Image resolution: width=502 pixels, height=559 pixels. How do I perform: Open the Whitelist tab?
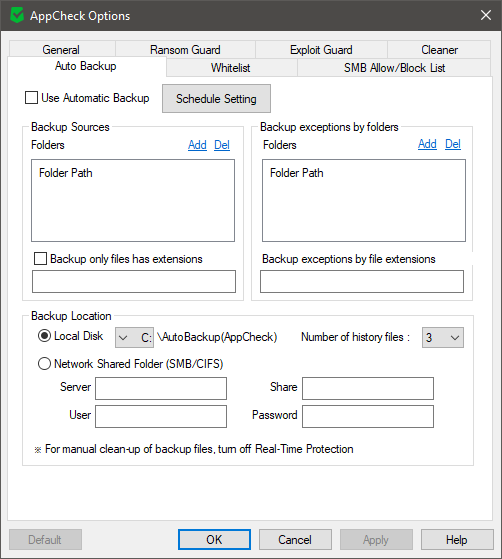(x=231, y=67)
